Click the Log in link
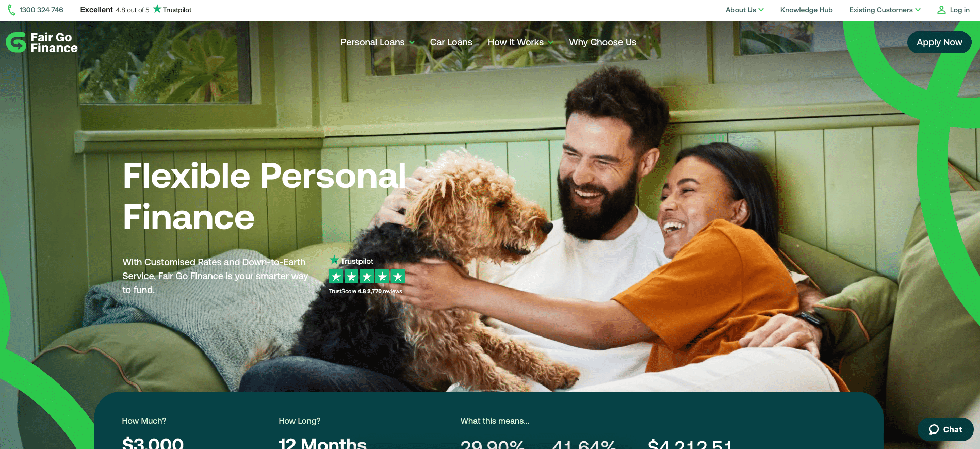Image resolution: width=980 pixels, height=449 pixels. pos(959,10)
